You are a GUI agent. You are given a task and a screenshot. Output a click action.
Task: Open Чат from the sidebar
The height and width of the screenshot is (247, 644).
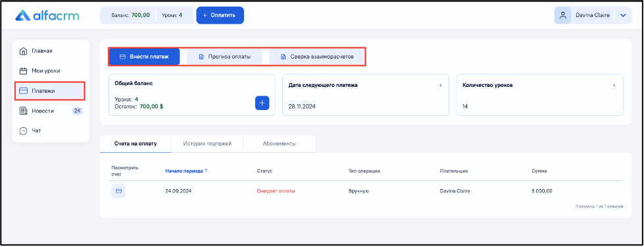coord(51,130)
